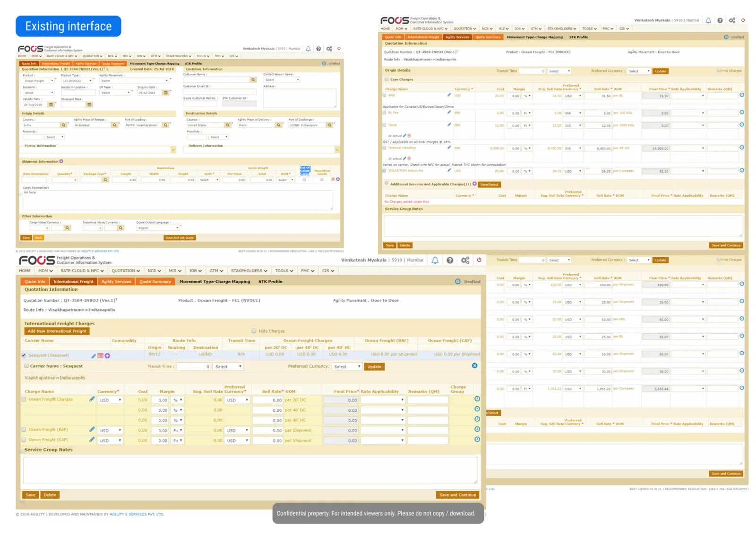756x538 pixels.
Task: Tick the Carrier Name : Seaquest checkbox
Action: click(26, 366)
